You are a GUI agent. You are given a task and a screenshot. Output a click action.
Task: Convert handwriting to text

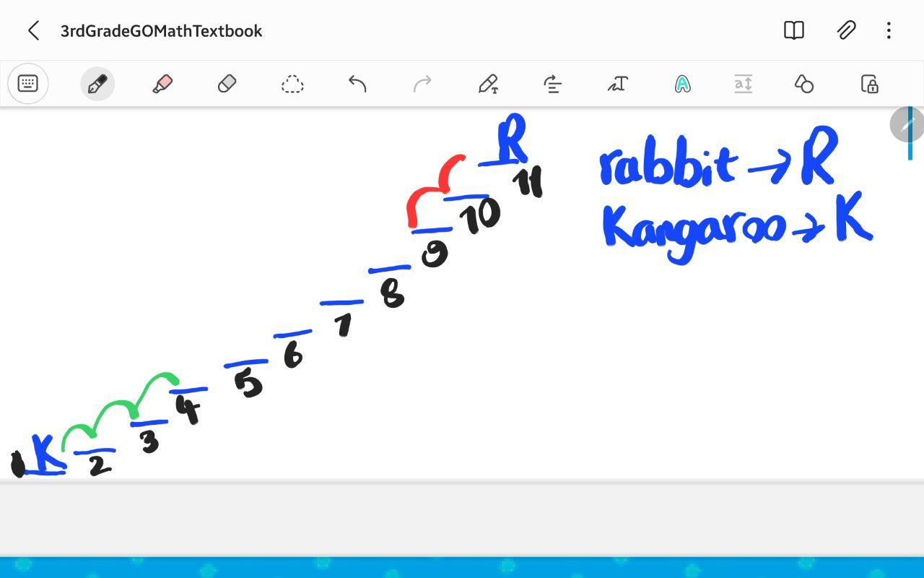617,84
